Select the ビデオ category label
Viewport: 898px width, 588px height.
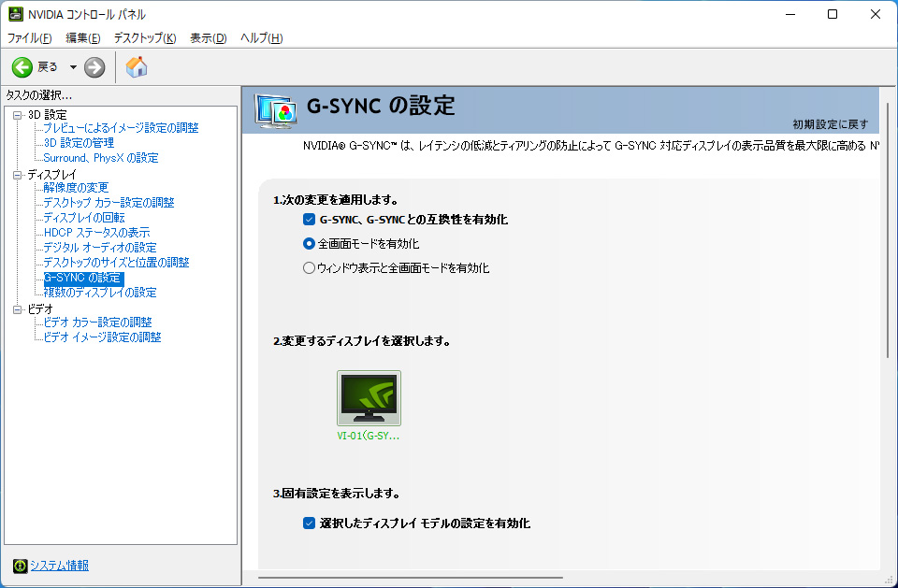coord(40,308)
